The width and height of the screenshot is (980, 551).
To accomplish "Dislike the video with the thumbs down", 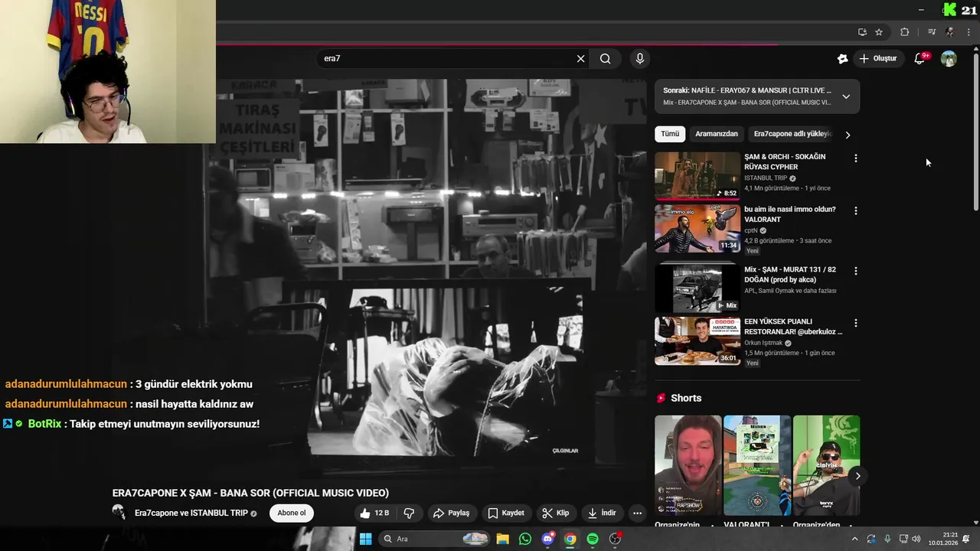I will [x=409, y=514].
